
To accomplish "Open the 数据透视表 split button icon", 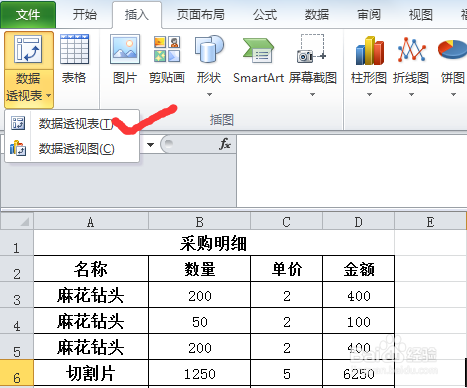I will 29,50.
